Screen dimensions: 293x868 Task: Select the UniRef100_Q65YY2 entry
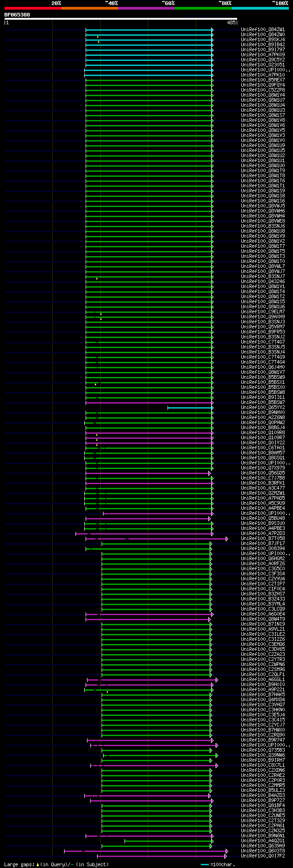click(x=263, y=408)
